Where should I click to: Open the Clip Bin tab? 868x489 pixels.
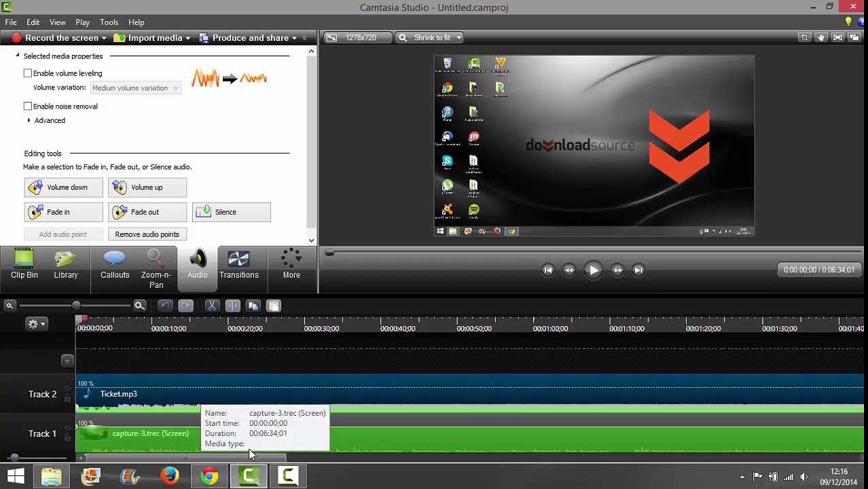pyautogui.click(x=24, y=264)
